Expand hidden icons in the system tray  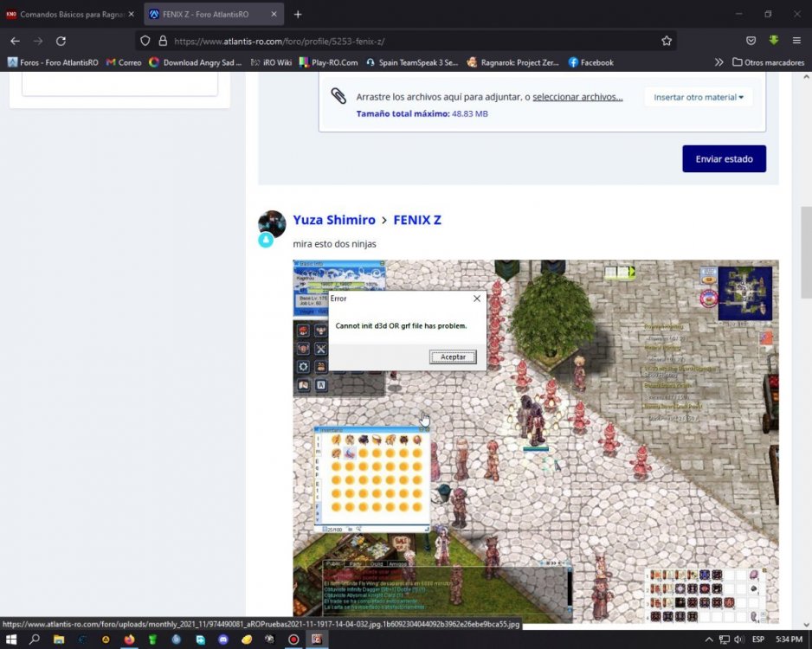[x=710, y=640]
